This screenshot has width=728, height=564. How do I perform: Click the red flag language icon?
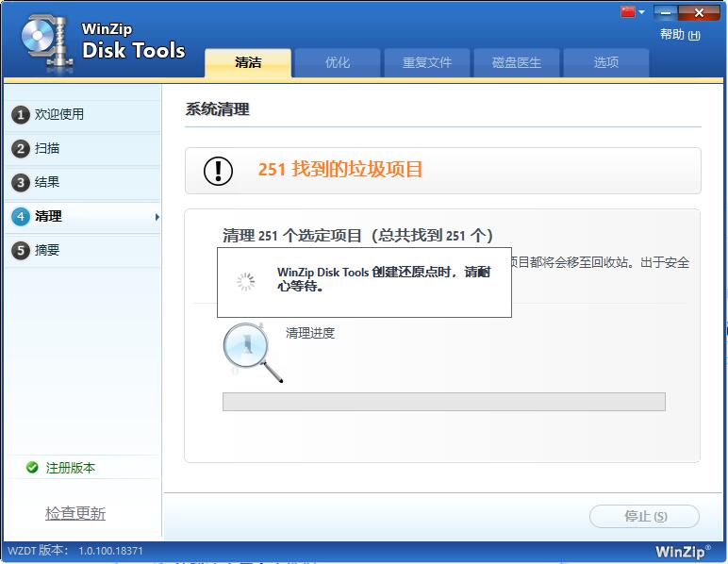pyautogui.click(x=628, y=11)
